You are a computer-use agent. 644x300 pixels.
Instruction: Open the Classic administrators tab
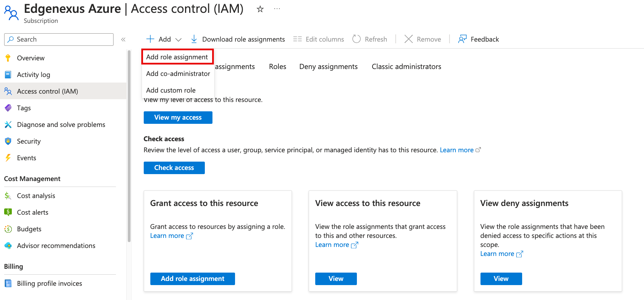[407, 67]
